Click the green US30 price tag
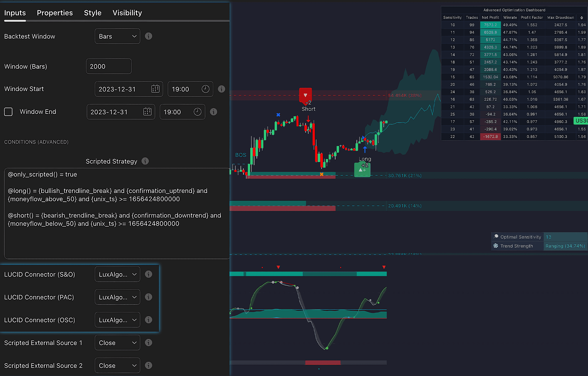Screen dimensions: 588x376 [581, 121]
